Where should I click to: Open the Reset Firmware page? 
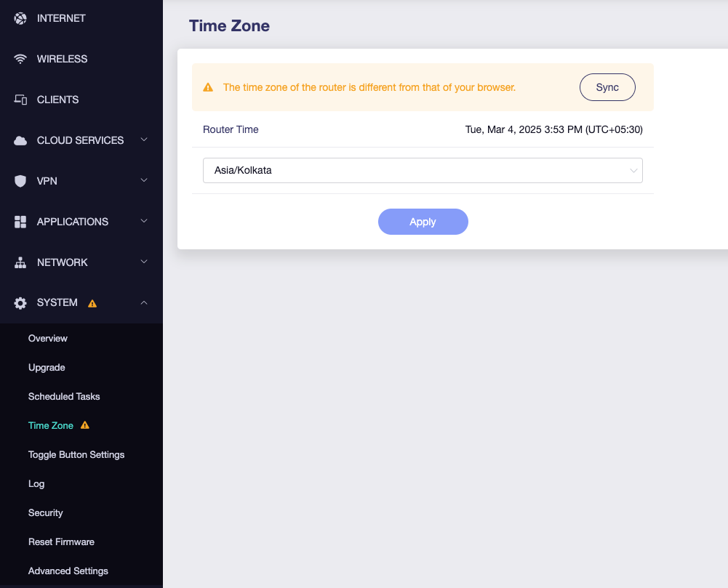click(61, 541)
